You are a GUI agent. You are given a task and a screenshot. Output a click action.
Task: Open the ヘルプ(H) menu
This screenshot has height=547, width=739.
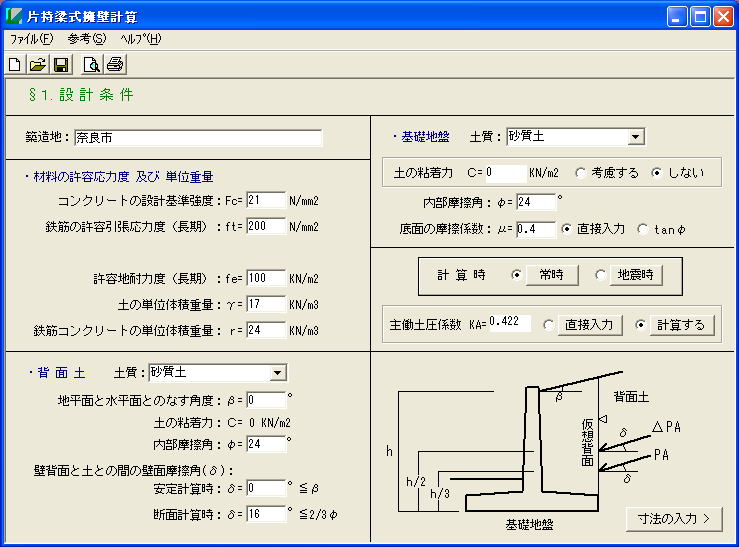[140, 39]
